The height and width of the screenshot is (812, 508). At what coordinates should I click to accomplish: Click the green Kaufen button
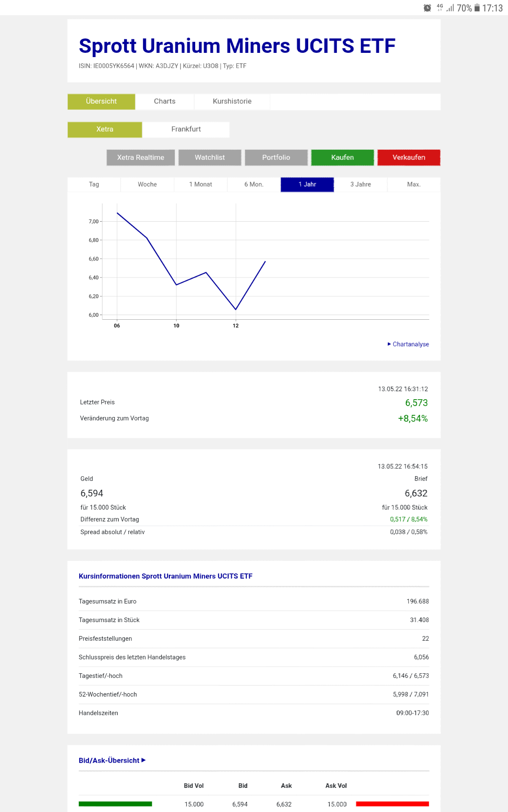342,157
